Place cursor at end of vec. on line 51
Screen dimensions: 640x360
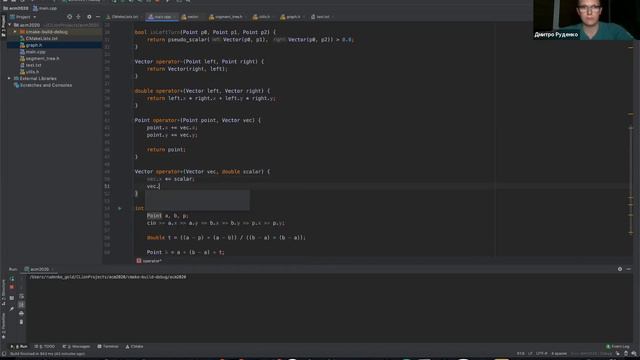tap(159, 186)
